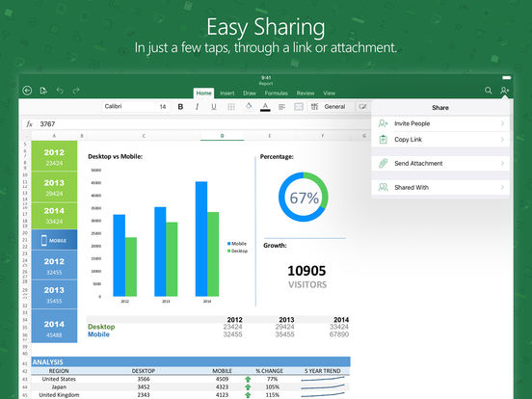This screenshot has height=399, width=532.
Task: Select blue 2012 32455 tile
Action: pos(54,266)
